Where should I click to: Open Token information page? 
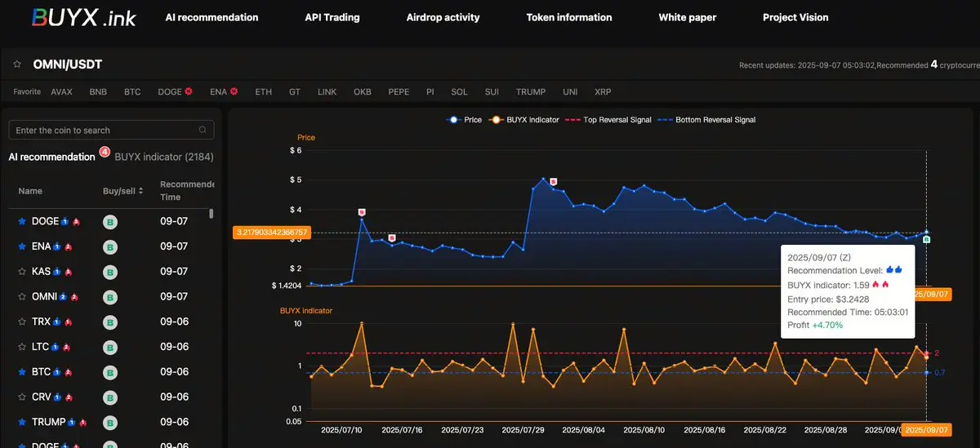tap(569, 17)
